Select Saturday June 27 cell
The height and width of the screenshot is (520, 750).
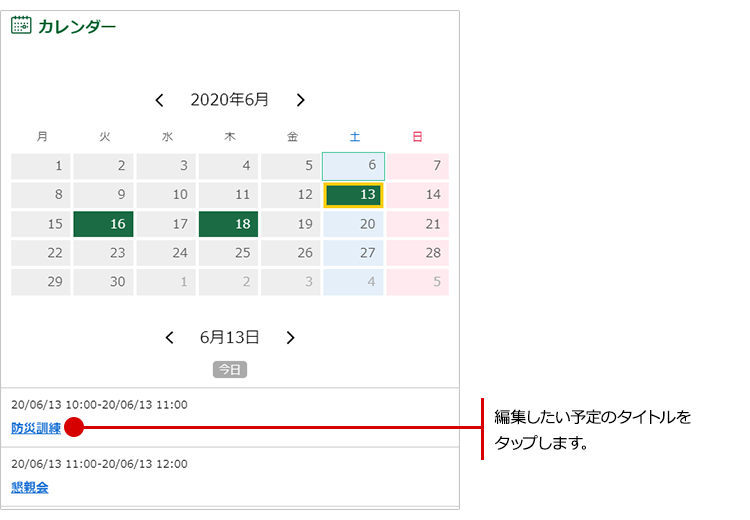point(354,253)
